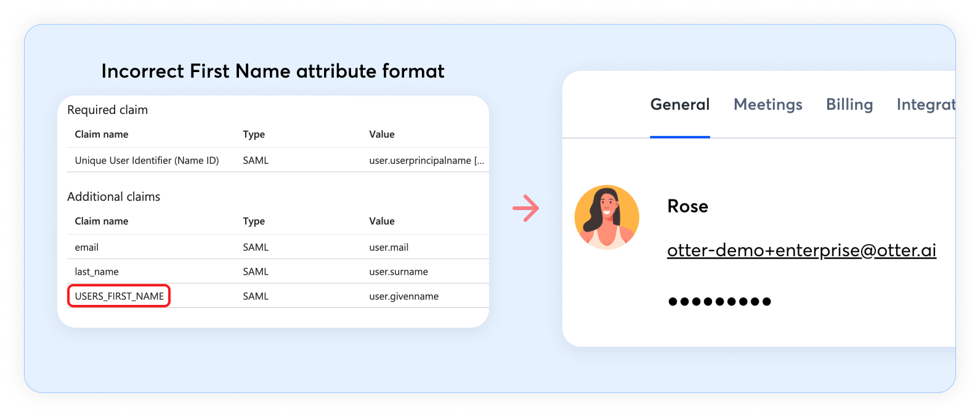Click the otter-demo+enterprise@otter.ai email link

[x=801, y=251]
